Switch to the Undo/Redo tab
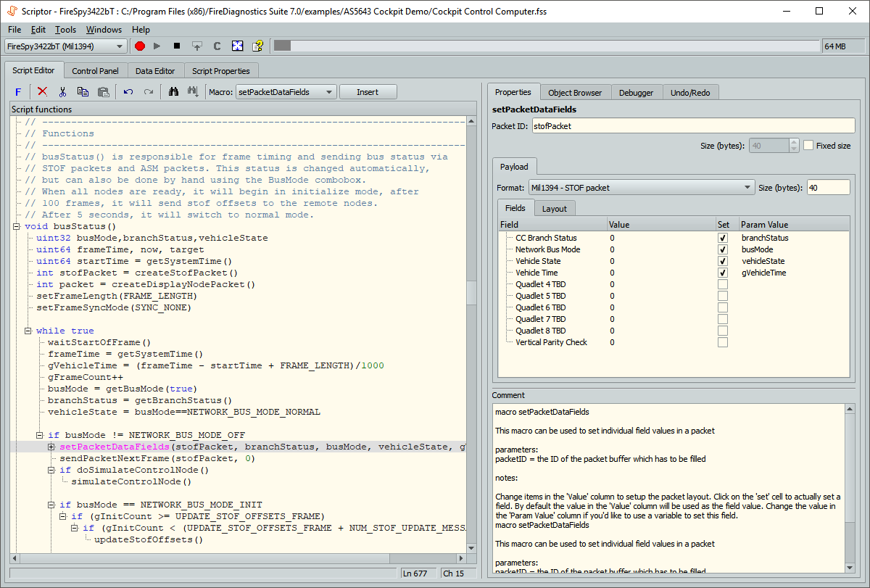The width and height of the screenshot is (870, 588). 690,93
